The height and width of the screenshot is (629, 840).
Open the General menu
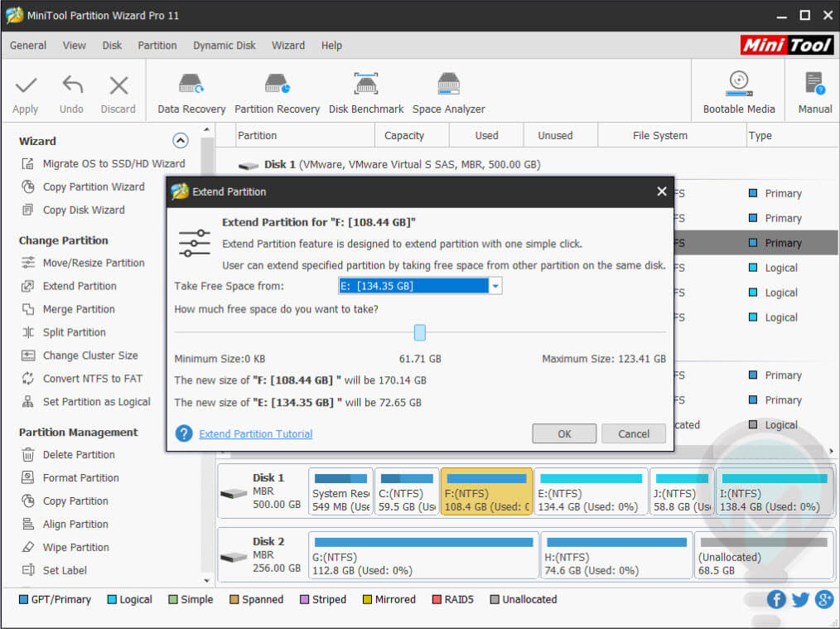pos(28,46)
